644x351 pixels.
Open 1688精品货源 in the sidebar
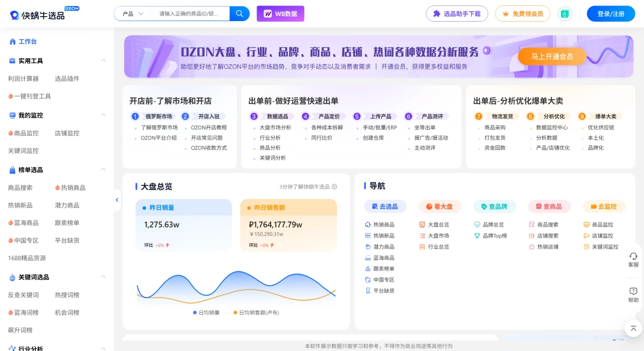[x=27, y=258]
